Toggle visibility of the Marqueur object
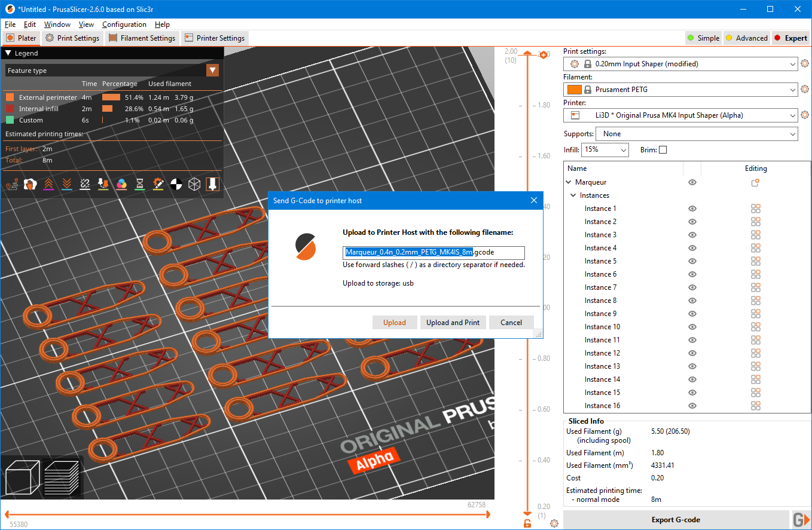This screenshot has width=812, height=530. tap(692, 182)
